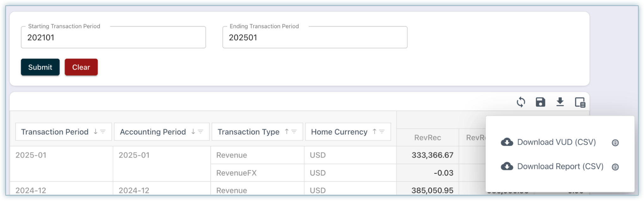Toggle sort arrow on Accounting Period

click(x=193, y=132)
